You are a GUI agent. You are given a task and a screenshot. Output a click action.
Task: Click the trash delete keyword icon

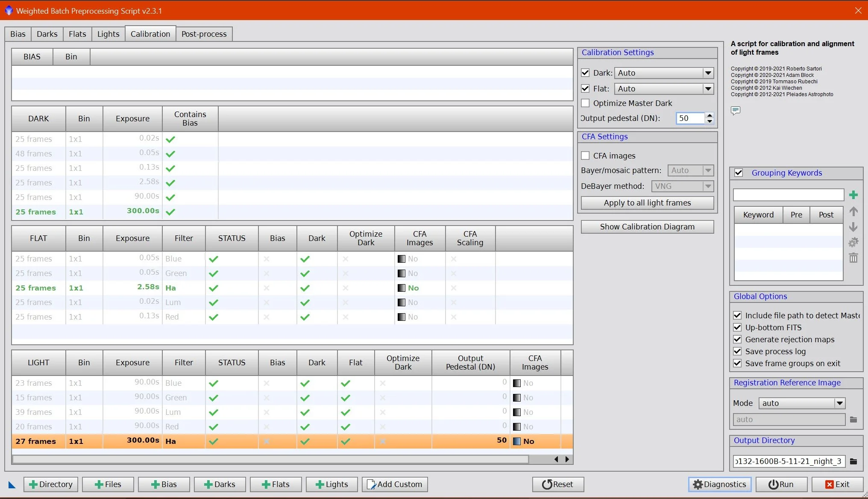coord(853,258)
